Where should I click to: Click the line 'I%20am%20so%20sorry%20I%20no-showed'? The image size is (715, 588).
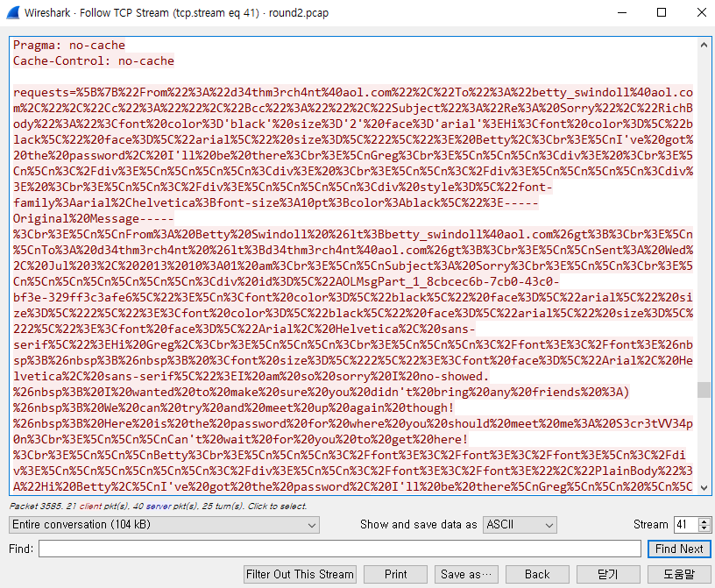coord(251,376)
